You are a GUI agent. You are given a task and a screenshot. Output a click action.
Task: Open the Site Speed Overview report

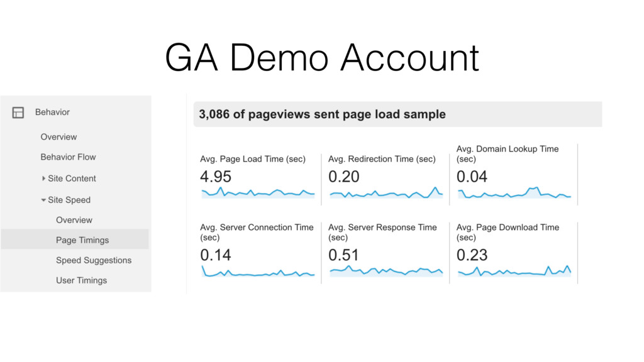pyautogui.click(x=74, y=220)
